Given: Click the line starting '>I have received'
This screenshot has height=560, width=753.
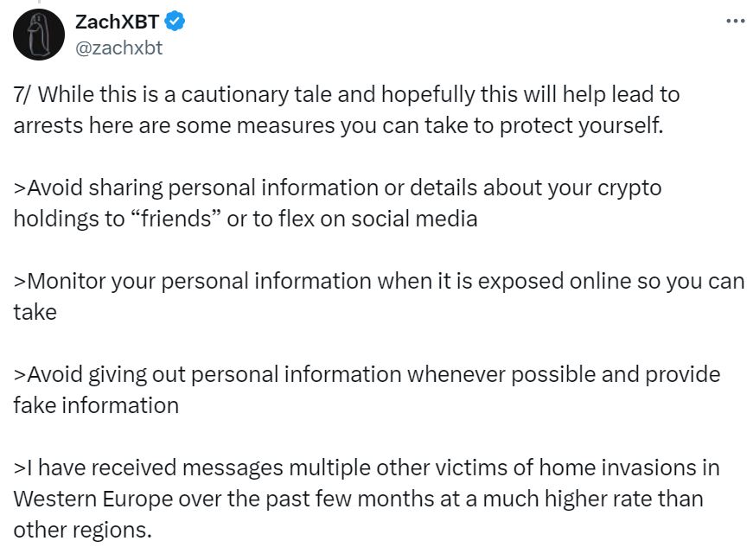Looking at the screenshot, I should [367, 468].
